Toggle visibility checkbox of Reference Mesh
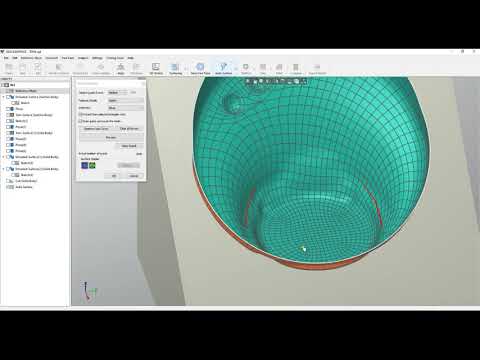Image resolution: width=480 pixels, height=360 pixels. (x=8, y=91)
